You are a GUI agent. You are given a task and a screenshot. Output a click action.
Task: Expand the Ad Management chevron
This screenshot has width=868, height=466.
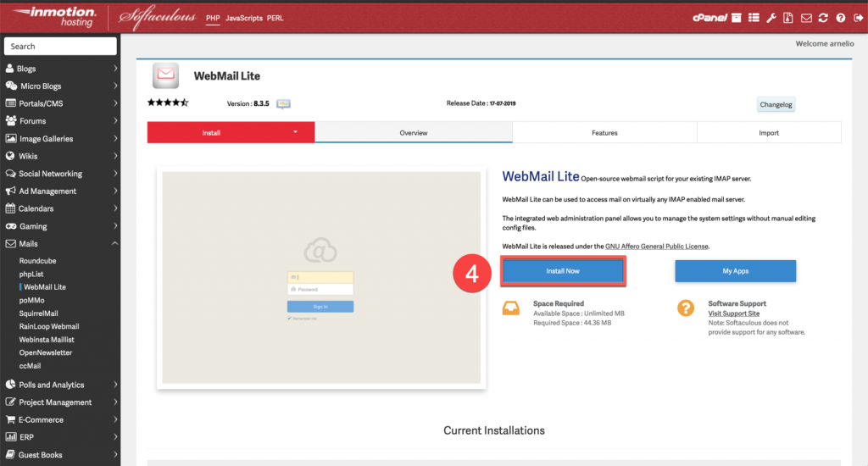click(x=115, y=191)
